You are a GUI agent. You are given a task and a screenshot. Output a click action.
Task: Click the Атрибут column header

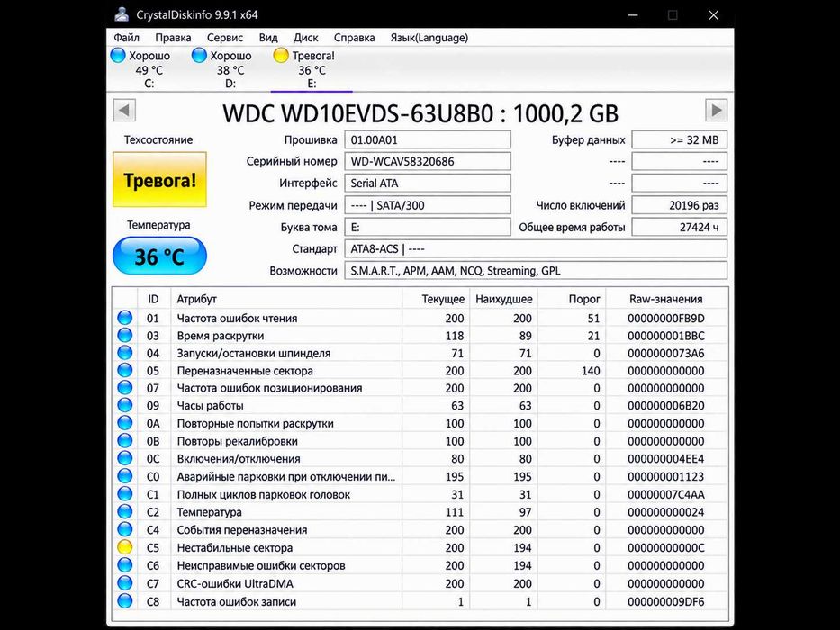point(286,299)
